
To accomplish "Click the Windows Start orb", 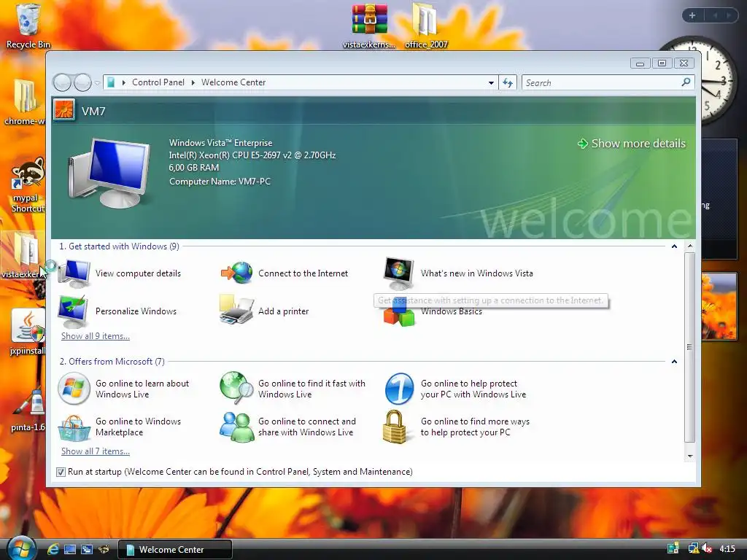I will tap(21, 549).
